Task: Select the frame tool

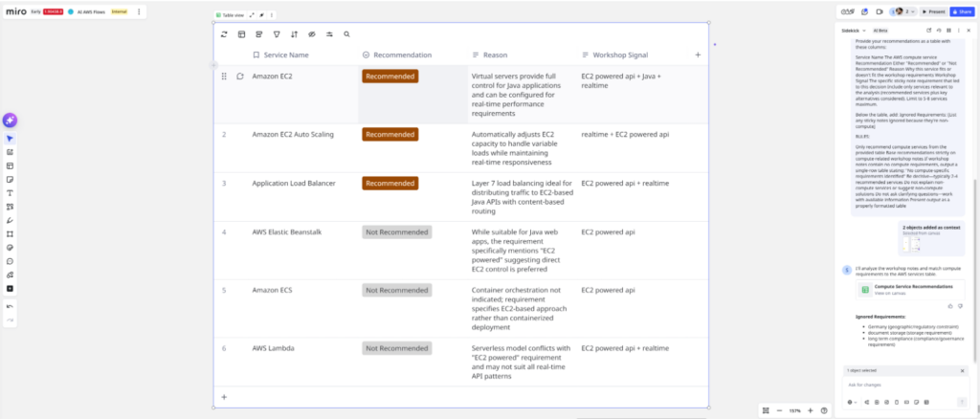Action: tap(10, 233)
